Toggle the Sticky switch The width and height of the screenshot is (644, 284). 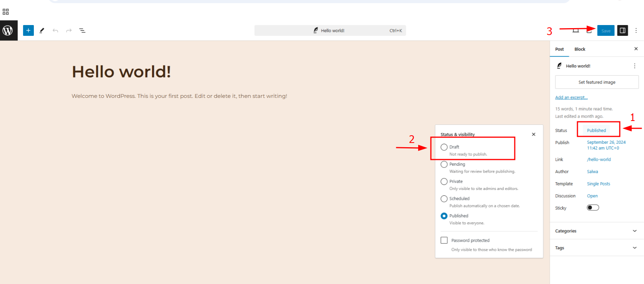[592, 208]
